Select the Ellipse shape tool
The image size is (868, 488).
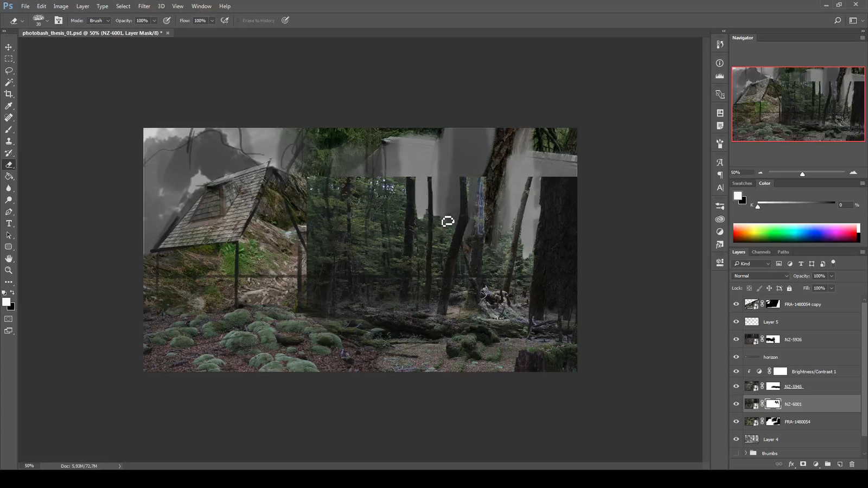pos(9,247)
